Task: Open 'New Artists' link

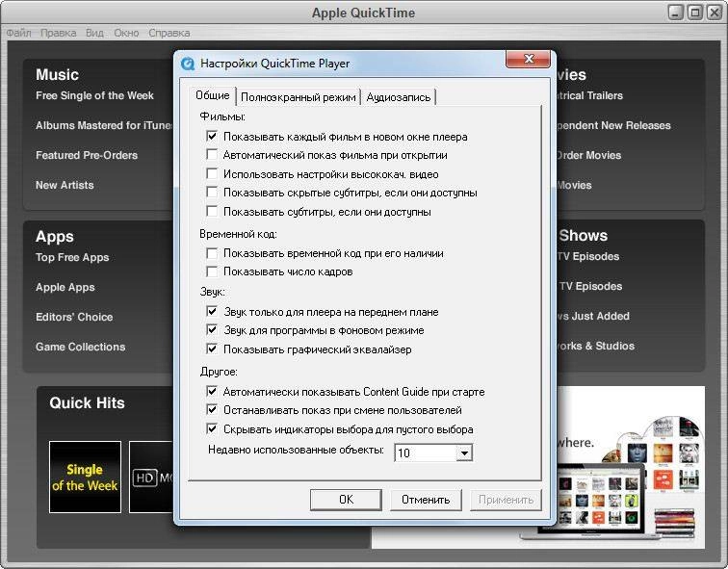Action: 65,185
